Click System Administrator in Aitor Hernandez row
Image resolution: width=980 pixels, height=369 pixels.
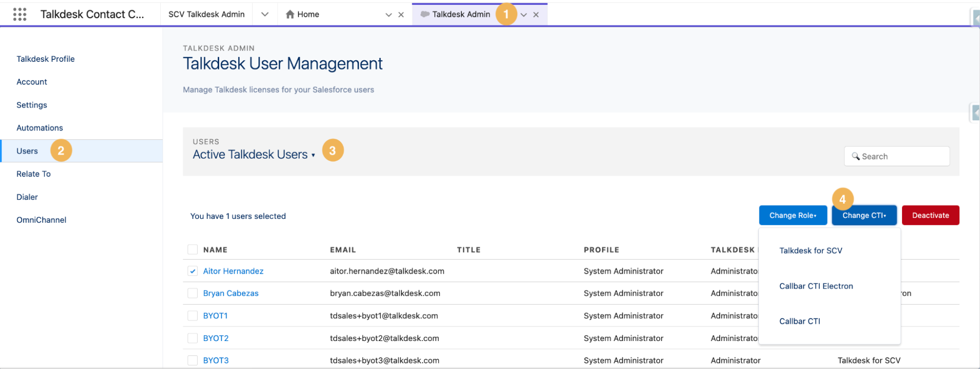click(x=624, y=271)
